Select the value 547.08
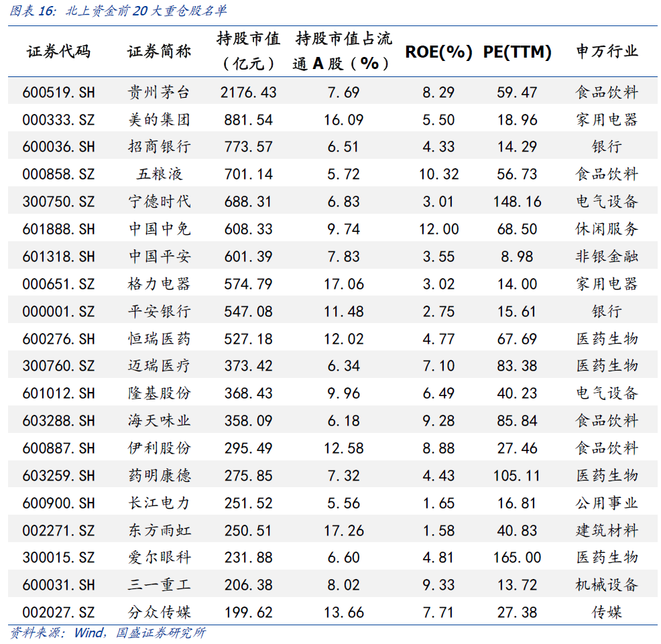 [x=248, y=312]
